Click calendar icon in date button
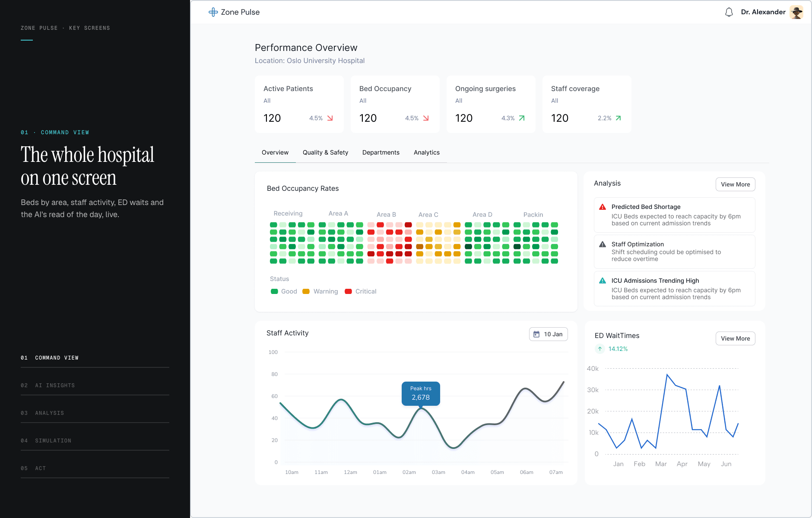Screen dimensions: 812x518 (536, 334)
